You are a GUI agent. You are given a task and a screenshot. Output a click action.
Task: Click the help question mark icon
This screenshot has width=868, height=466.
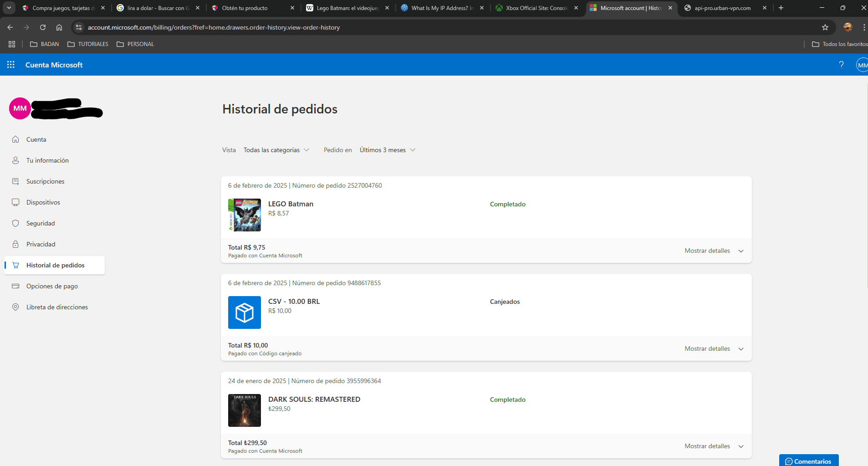click(841, 65)
